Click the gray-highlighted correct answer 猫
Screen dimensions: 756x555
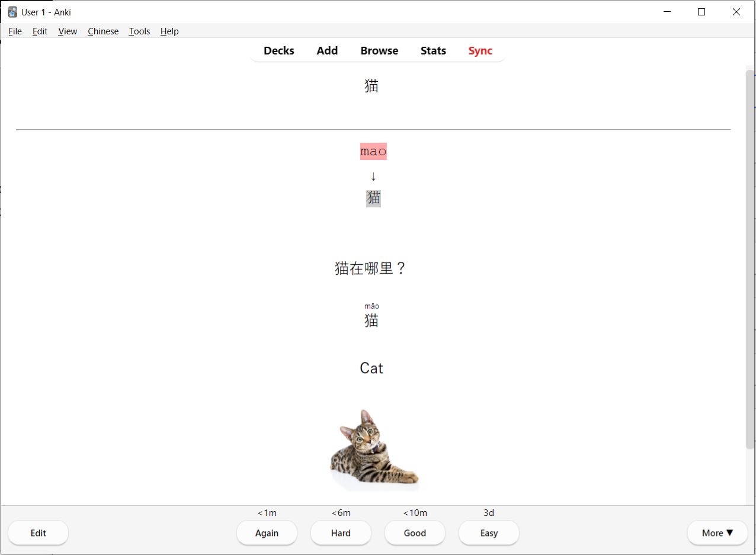coord(373,198)
